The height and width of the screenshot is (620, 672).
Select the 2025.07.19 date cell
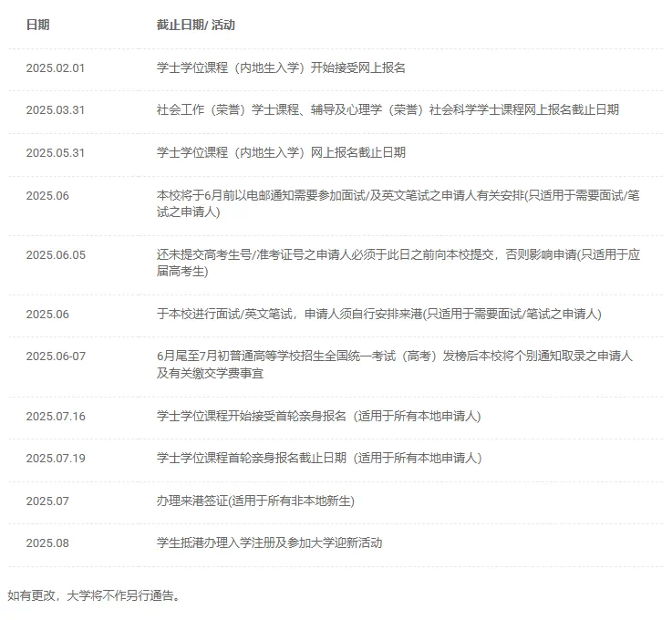(x=55, y=458)
